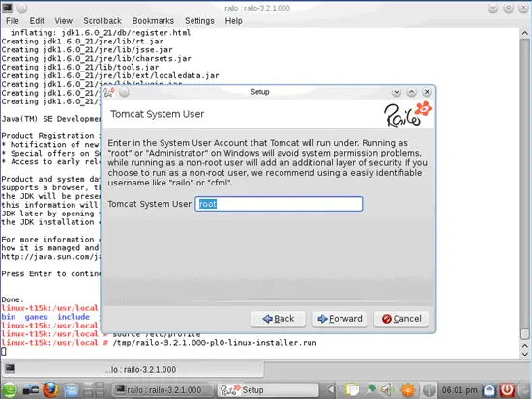The image size is (532, 399).
Task: Click Forward to continue setup
Action: click(x=340, y=319)
